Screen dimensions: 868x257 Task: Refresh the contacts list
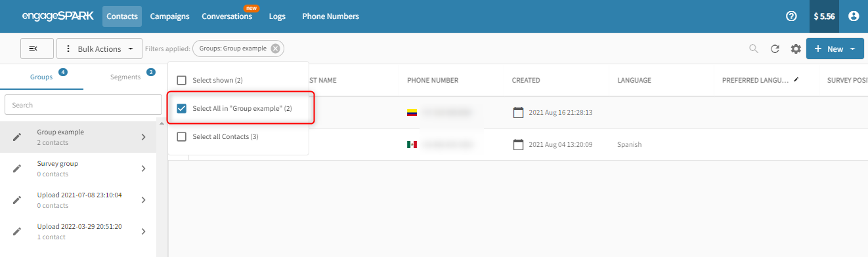coord(775,49)
